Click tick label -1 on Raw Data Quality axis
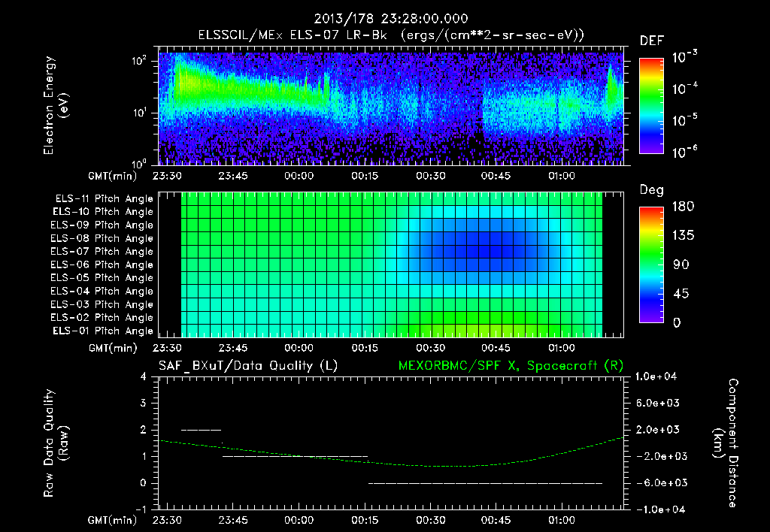This screenshot has width=770, height=532. coord(141,509)
